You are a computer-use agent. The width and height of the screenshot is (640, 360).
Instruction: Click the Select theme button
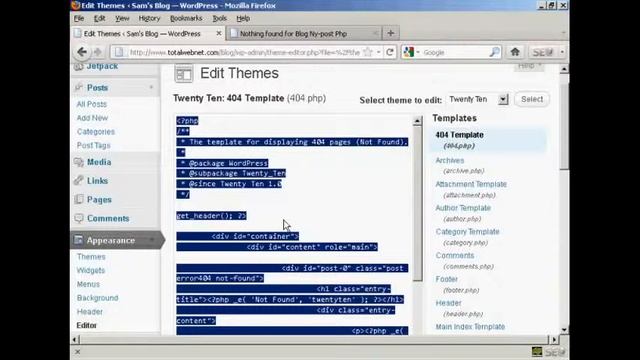click(532, 99)
